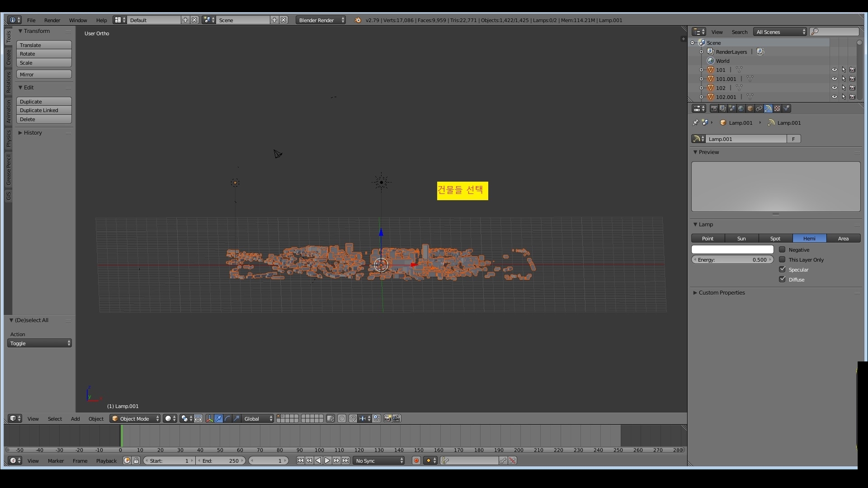Image resolution: width=868 pixels, height=488 pixels.
Task: Toggle the 3D manipulator widget
Action: pyautogui.click(x=209, y=419)
